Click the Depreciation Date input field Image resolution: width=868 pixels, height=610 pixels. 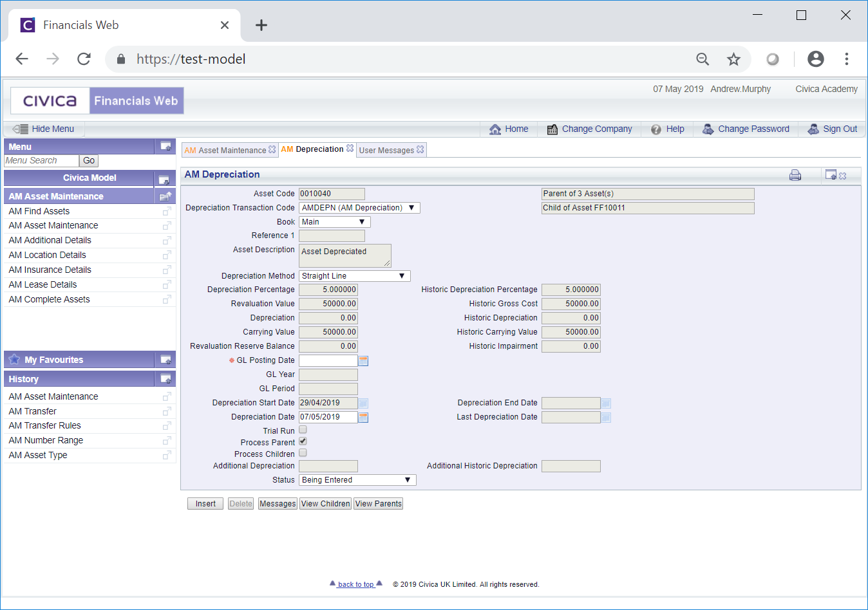(328, 418)
